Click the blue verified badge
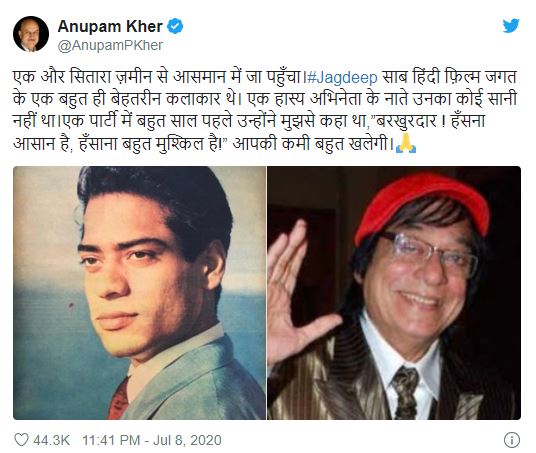The width and height of the screenshot is (536, 453). click(175, 27)
